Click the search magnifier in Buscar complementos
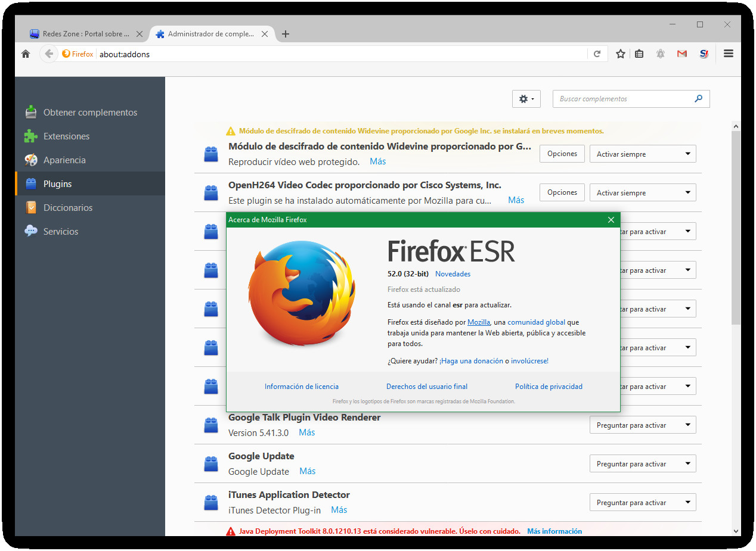The image size is (756, 551). click(x=699, y=99)
